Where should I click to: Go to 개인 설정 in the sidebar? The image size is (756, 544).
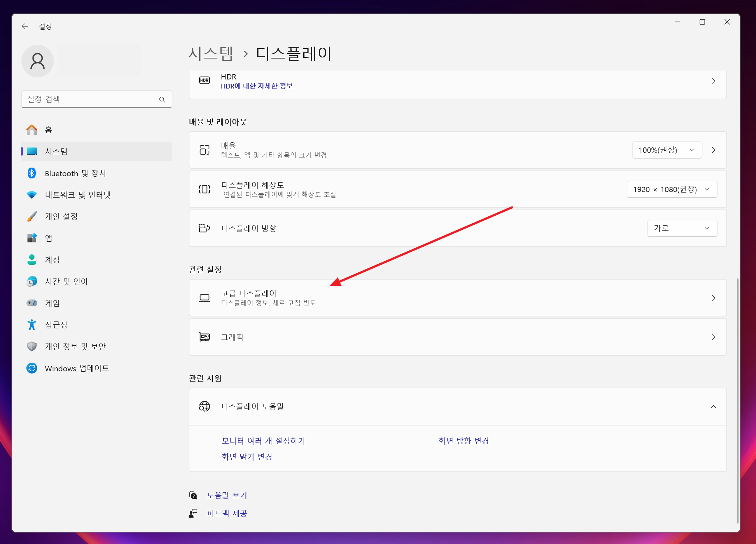pyautogui.click(x=61, y=217)
